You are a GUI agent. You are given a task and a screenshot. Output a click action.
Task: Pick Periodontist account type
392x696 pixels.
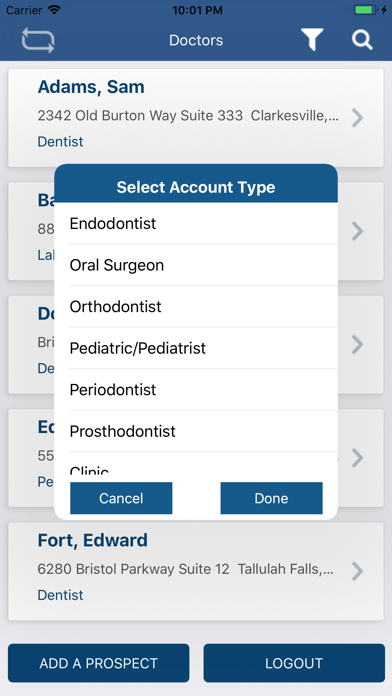point(196,390)
